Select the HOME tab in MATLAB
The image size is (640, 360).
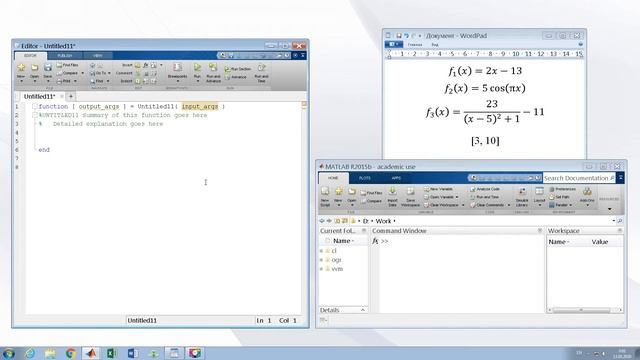pyautogui.click(x=333, y=178)
